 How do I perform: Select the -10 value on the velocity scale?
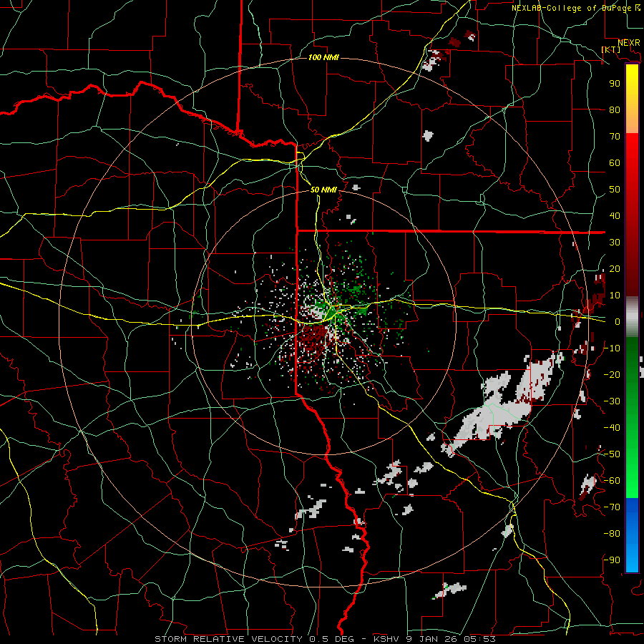click(x=612, y=348)
